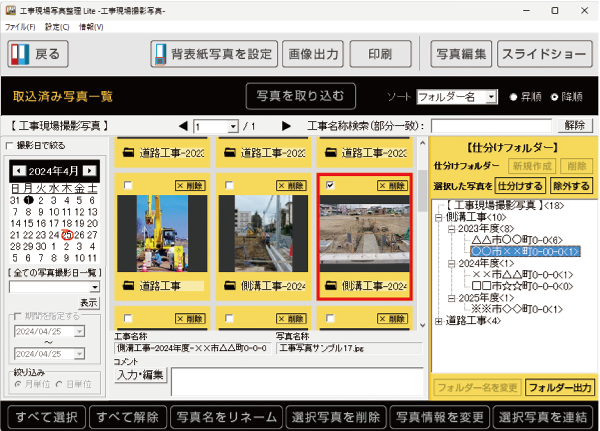The height and width of the screenshot is (431, 600).
Task: Open the period end date dropdown
Action: (x=79, y=354)
